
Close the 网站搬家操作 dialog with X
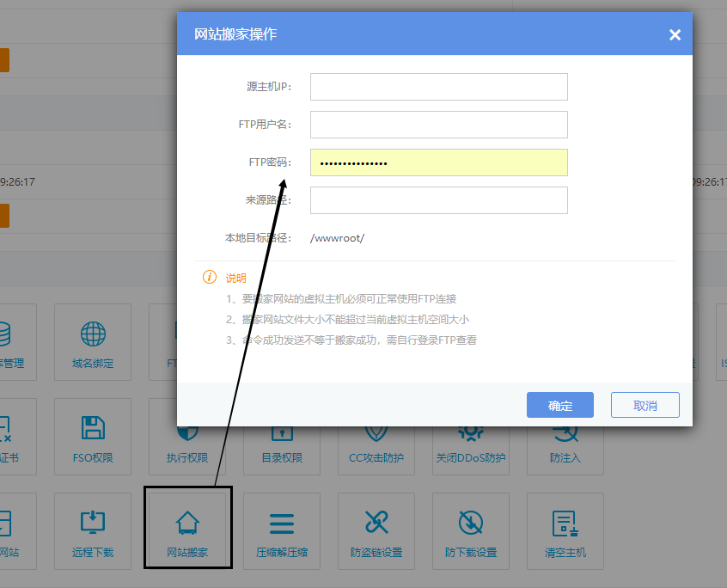[675, 35]
